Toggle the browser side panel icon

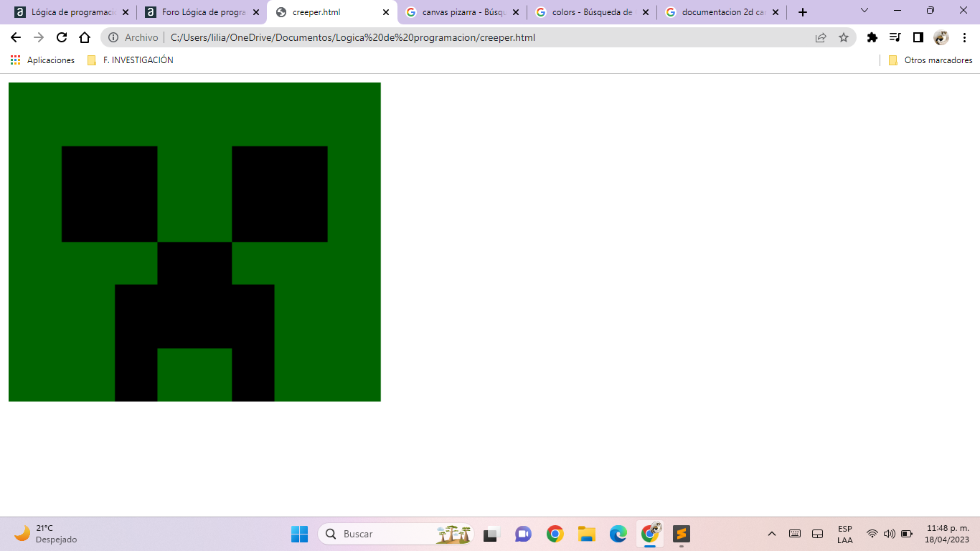(x=918, y=37)
